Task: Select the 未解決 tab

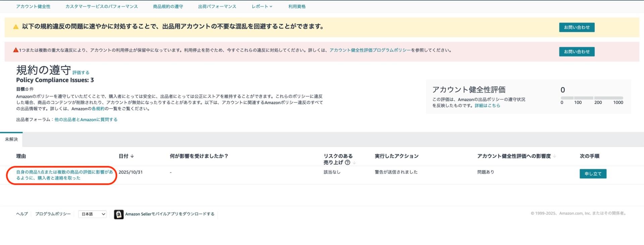Action: point(11,139)
